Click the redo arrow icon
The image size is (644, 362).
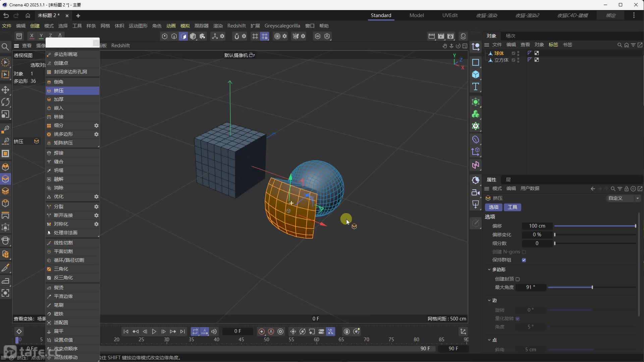(x=16, y=15)
